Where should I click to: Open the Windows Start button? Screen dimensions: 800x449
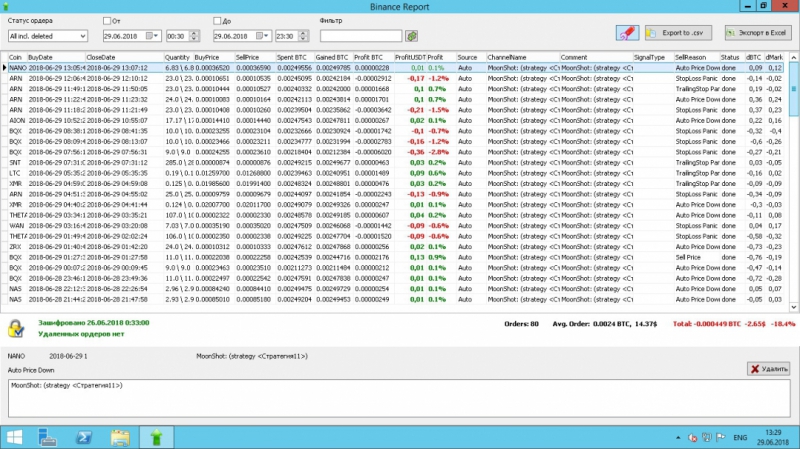click(14, 437)
